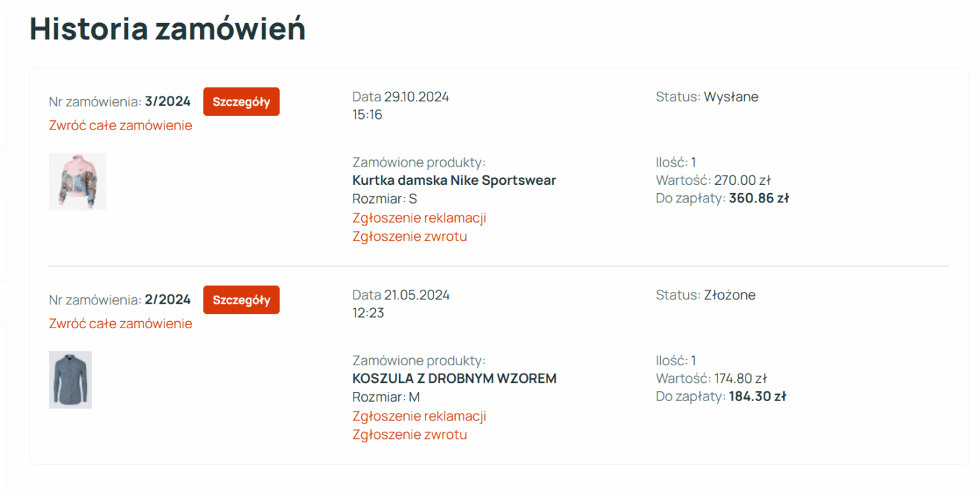Open the Nike jacket product thumbnail
This screenshot has height=492, width=980.
point(78,181)
